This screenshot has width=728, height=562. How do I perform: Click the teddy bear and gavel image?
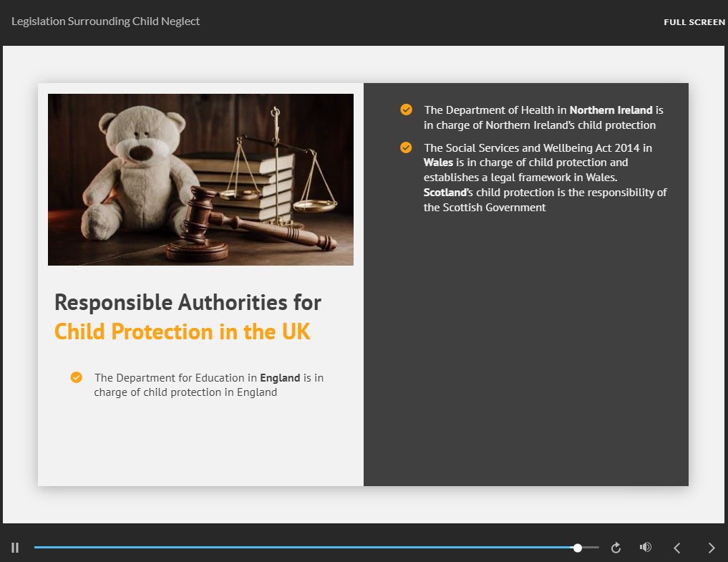click(200, 179)
